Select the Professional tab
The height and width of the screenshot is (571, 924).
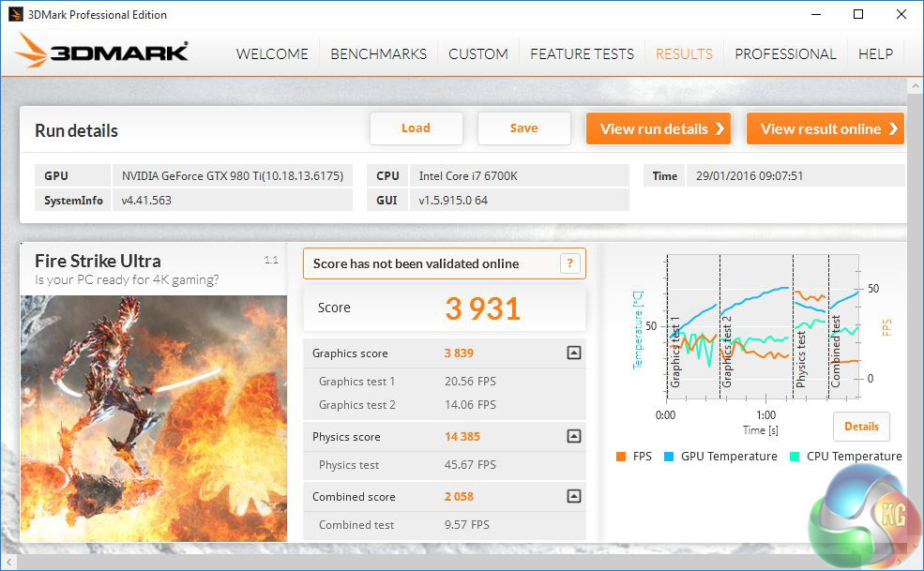pyautogui.click(x=785, y=53)
